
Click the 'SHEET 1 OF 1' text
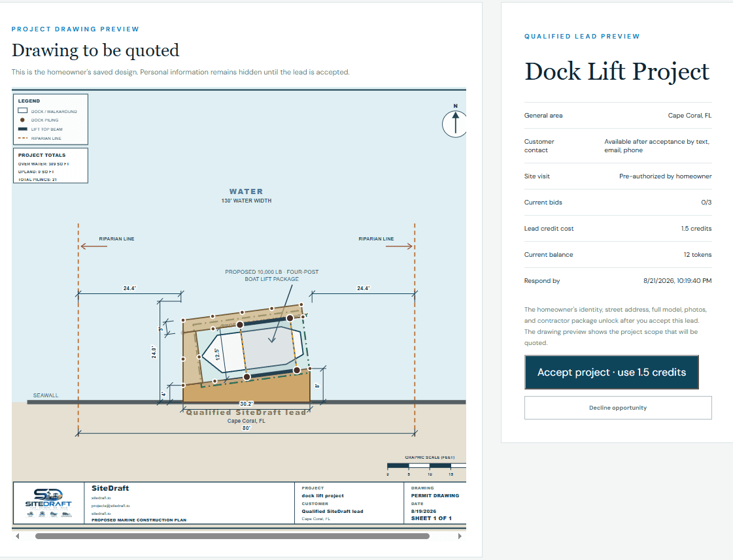tap(432, 518)
